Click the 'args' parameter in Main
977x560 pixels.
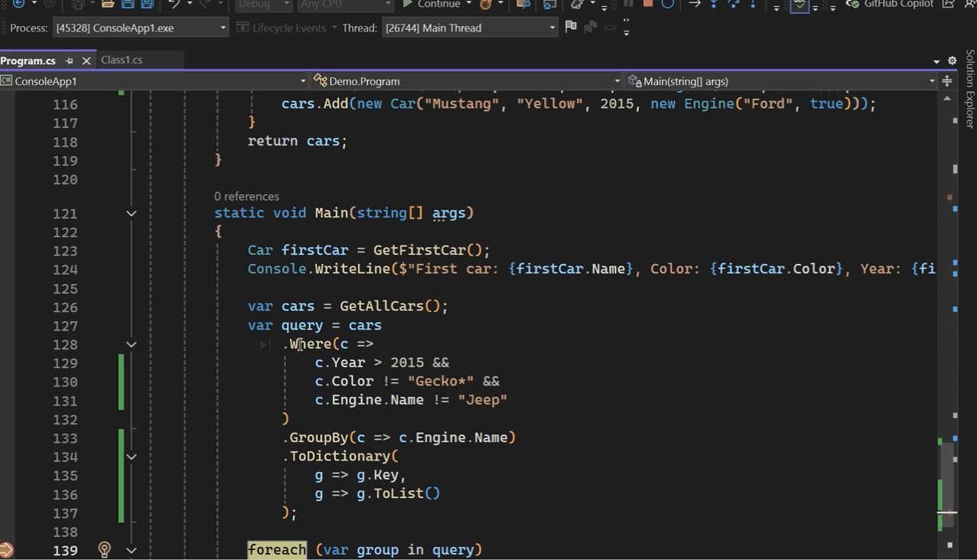coord(448,213)
